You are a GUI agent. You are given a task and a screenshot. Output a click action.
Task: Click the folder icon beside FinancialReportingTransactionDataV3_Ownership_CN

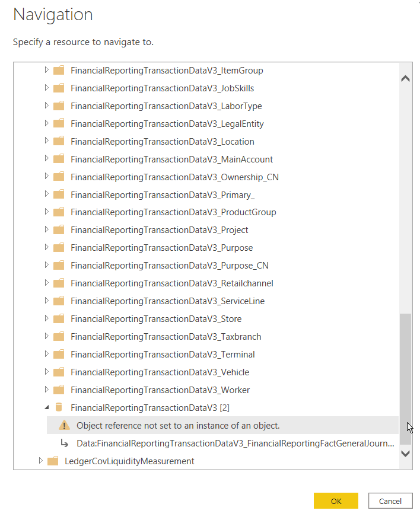coord(59,177)
